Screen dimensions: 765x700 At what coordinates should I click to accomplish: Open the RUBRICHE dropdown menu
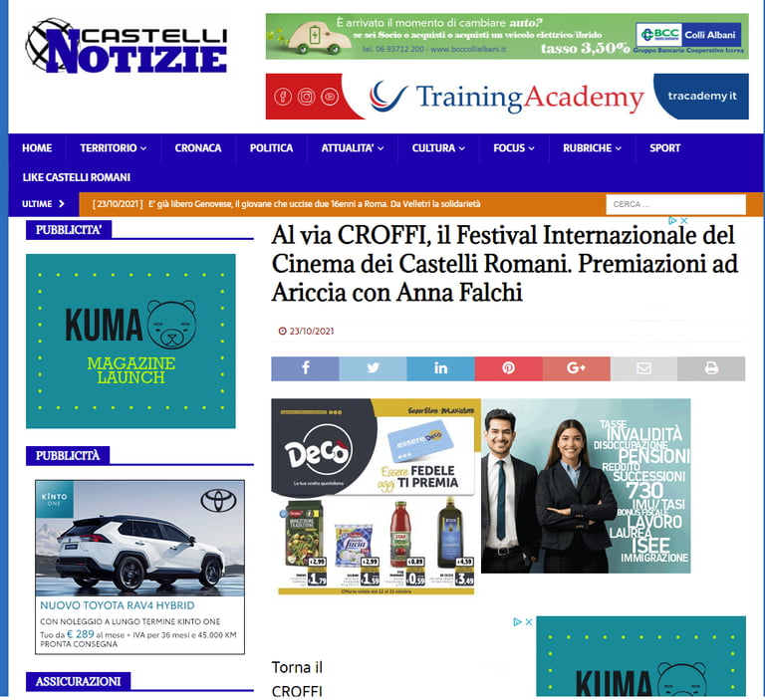(x=592, y=147)
